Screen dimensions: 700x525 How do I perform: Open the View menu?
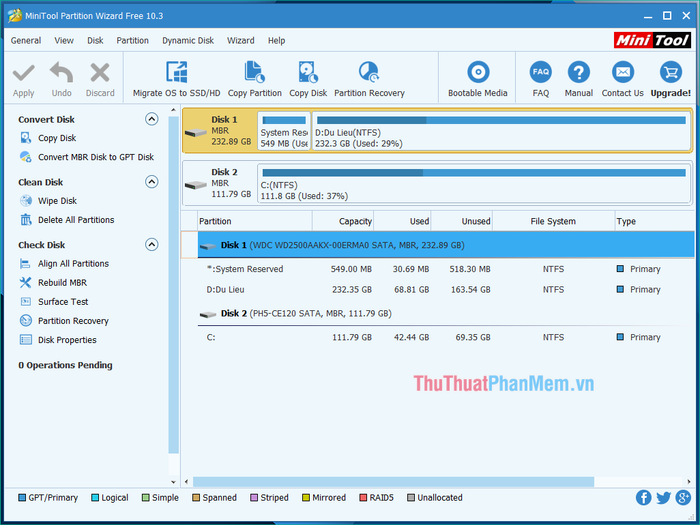[x=64, y=41]
